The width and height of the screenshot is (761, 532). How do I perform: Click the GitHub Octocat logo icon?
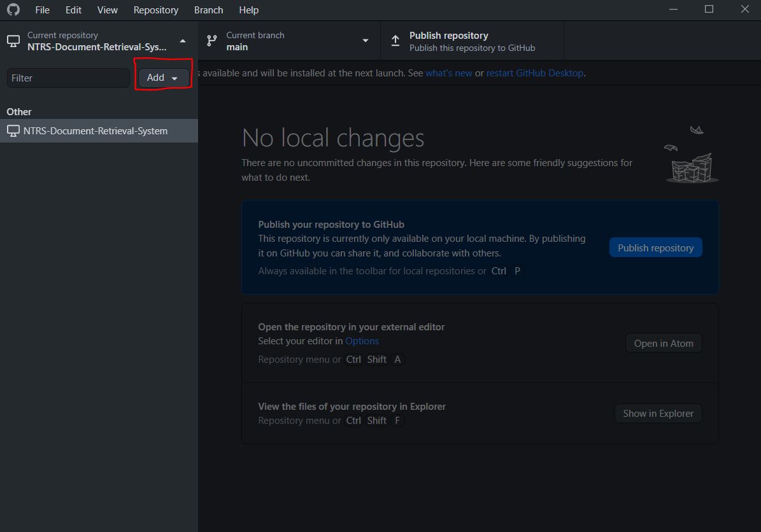(x=13, y=10)
